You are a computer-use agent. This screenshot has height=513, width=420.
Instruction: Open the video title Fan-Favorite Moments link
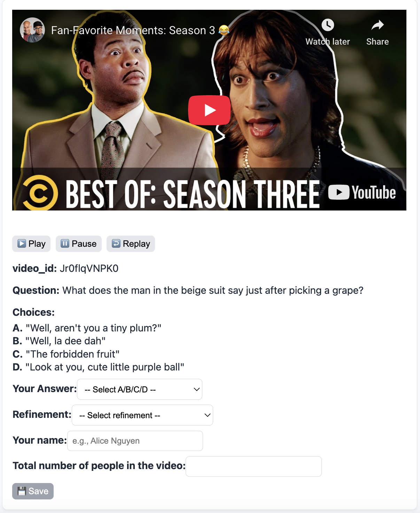pyautogui.click(x=133, y=30)
